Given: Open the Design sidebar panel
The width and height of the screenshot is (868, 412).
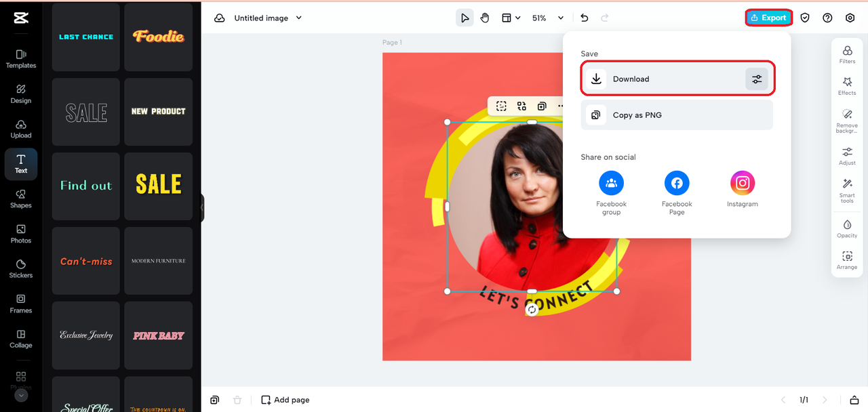Looking at the screenshot, I should point(21,94).
